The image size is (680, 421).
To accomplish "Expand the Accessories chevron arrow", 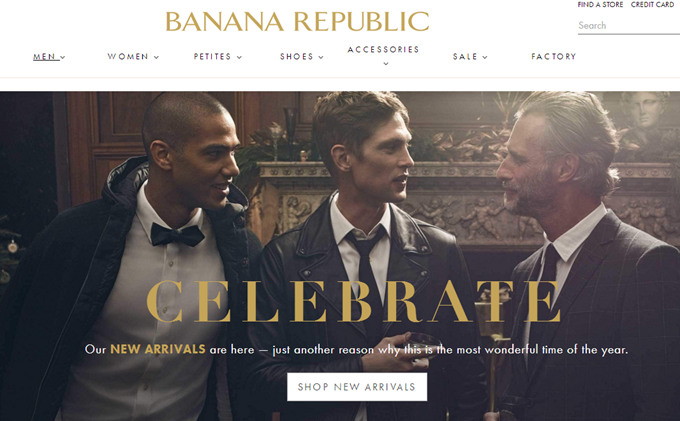I will (386, 64).
